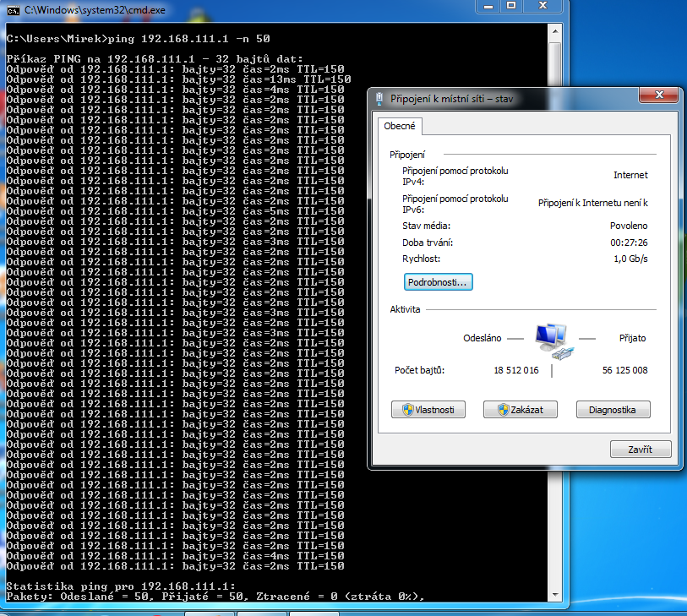Select the Obecné tab

[x=401, y=126]
